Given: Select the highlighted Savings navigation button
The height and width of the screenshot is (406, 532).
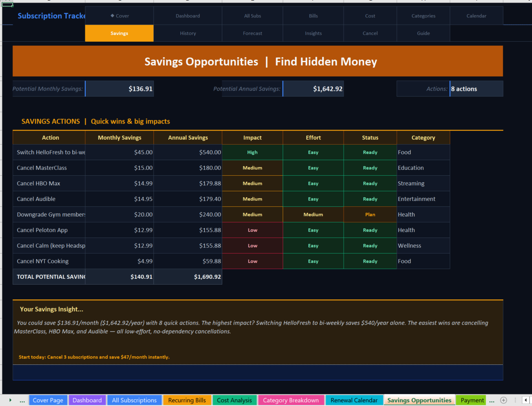Looking at the screenshot, I should point(120,33).
